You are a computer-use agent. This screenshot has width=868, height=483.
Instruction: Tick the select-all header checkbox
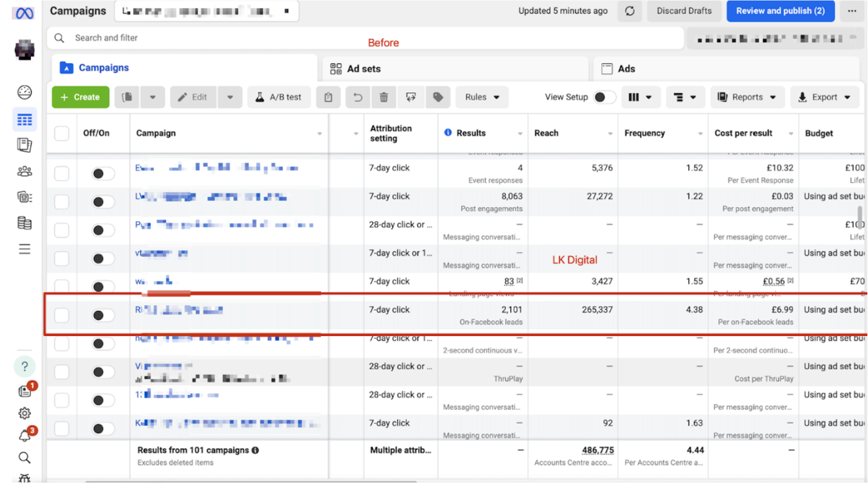tap(61, 133)
